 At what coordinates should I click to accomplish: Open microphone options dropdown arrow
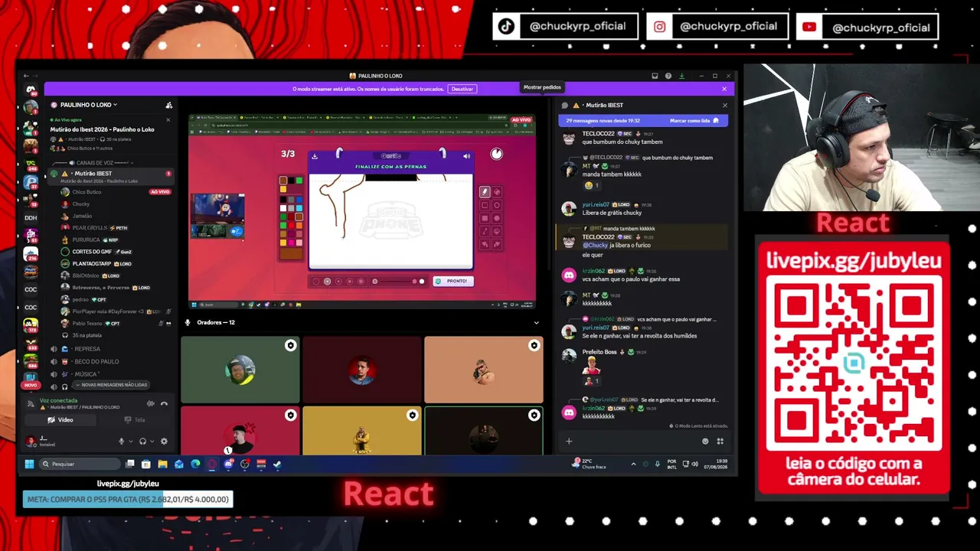tap(129, 441)
